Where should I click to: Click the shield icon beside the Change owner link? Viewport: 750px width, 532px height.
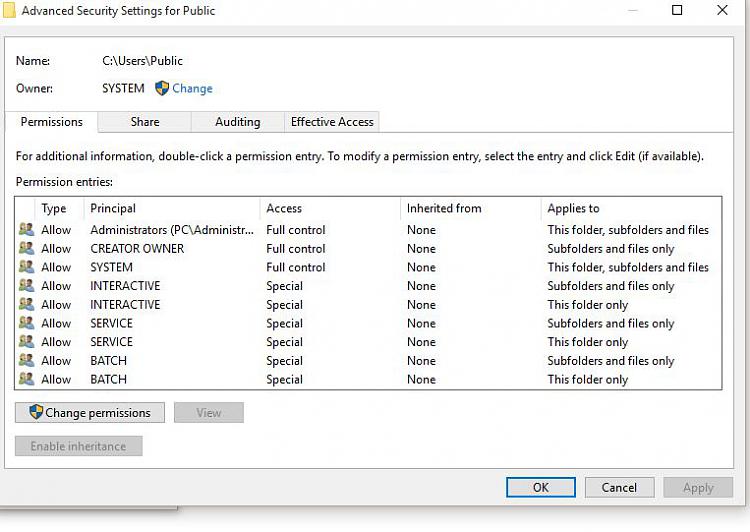(x=162, y=88)
